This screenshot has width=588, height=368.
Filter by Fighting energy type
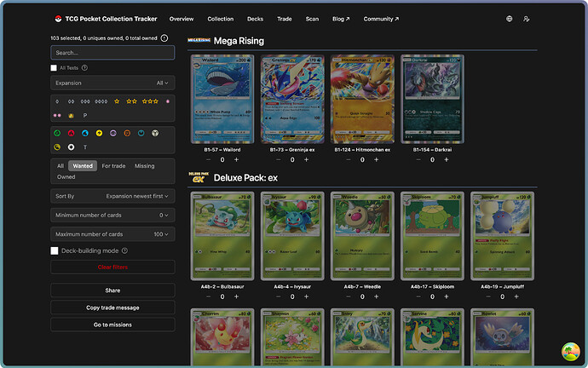pyautogui.click(x=127, y=133)
